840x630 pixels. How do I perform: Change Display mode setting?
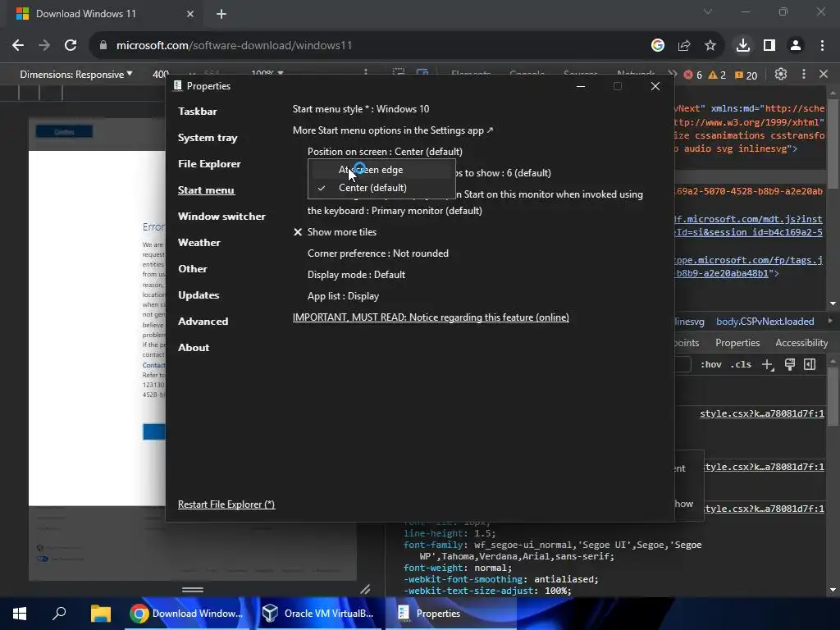point(356,275)
